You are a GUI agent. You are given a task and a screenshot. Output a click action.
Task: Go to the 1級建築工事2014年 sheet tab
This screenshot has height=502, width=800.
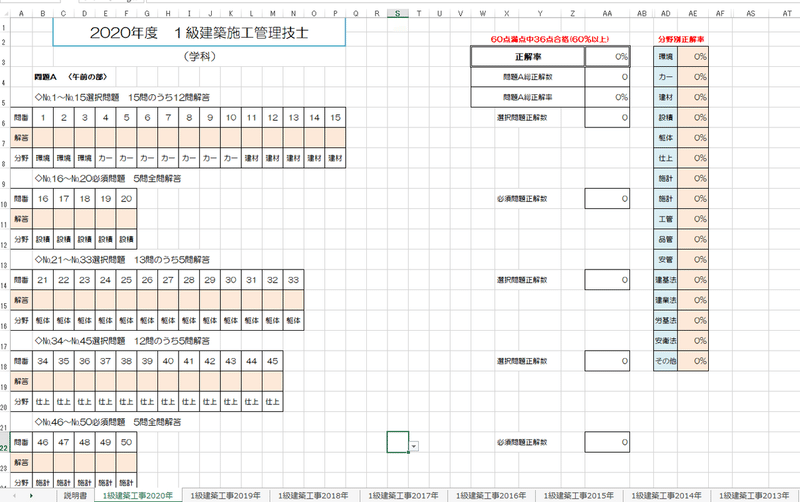click(666, 496)
